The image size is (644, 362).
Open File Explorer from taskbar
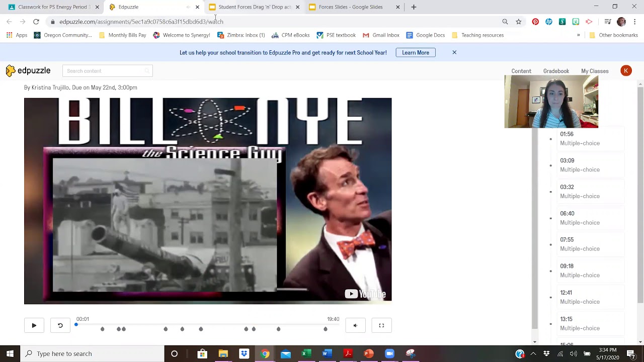pos(223,353)
